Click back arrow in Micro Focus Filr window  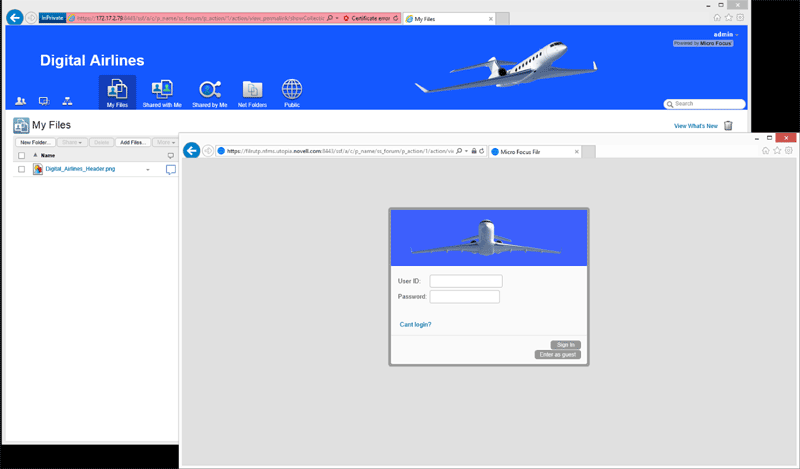191,151
